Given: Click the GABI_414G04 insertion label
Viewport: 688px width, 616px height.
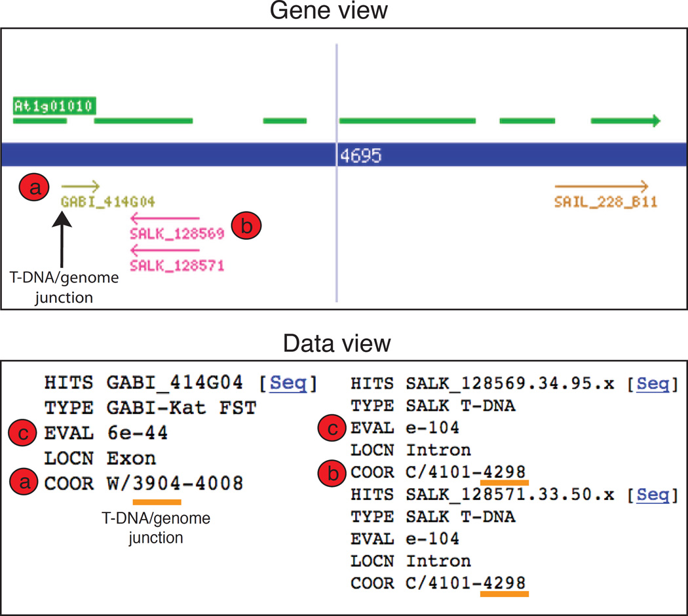Looking at the screenshot, I should [108, 202].
